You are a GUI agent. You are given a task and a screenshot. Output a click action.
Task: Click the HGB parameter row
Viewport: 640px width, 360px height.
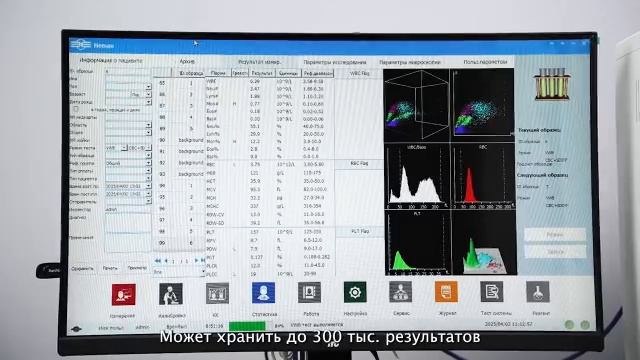tap(269, 173)
